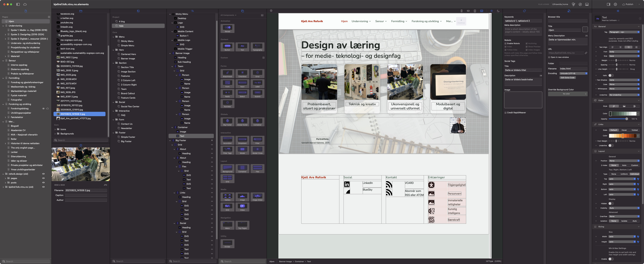Screen dimensions: 644x264
Task: Pick the orange Links Color swatch
Action: click(623, 136)
